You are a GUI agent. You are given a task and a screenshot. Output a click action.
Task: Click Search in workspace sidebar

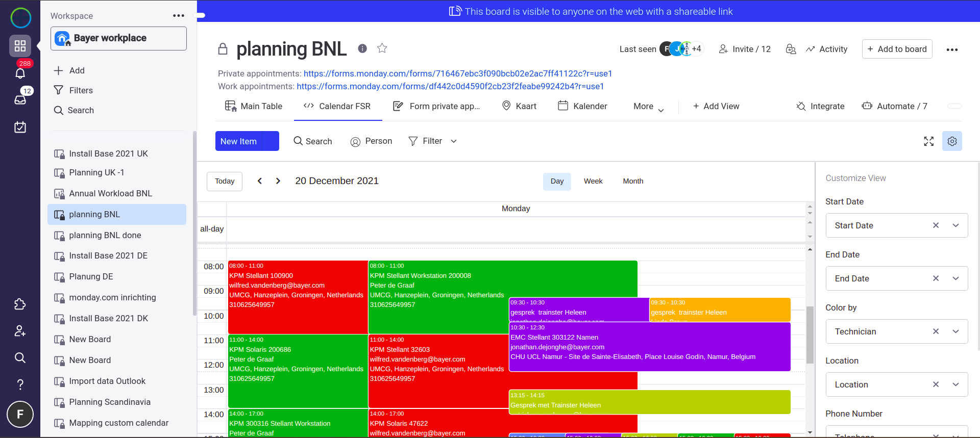click(x=74, y=110)
